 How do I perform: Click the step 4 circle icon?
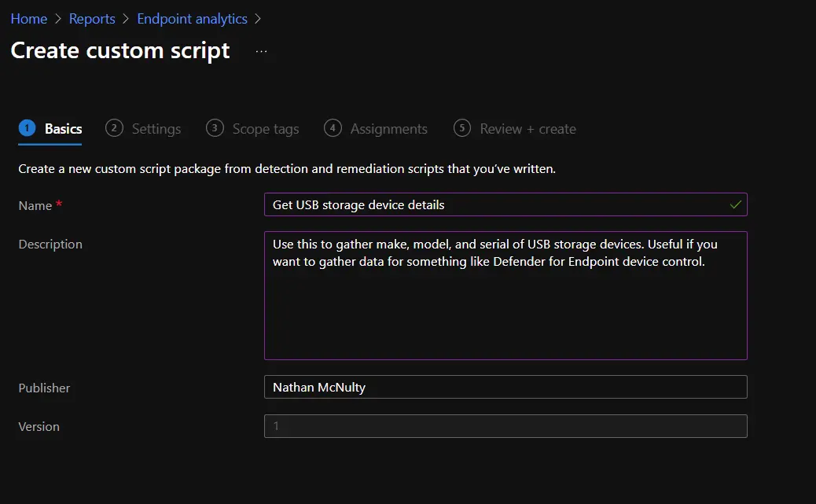pos(333,128)
